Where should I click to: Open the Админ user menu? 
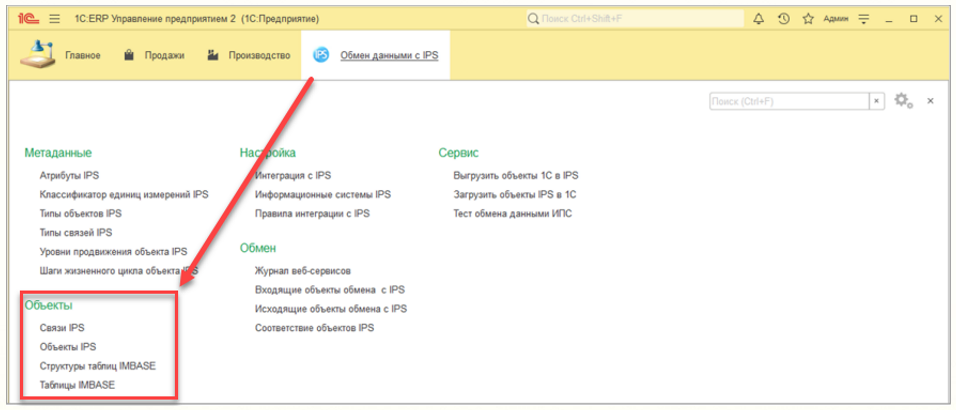coord(835,19)
